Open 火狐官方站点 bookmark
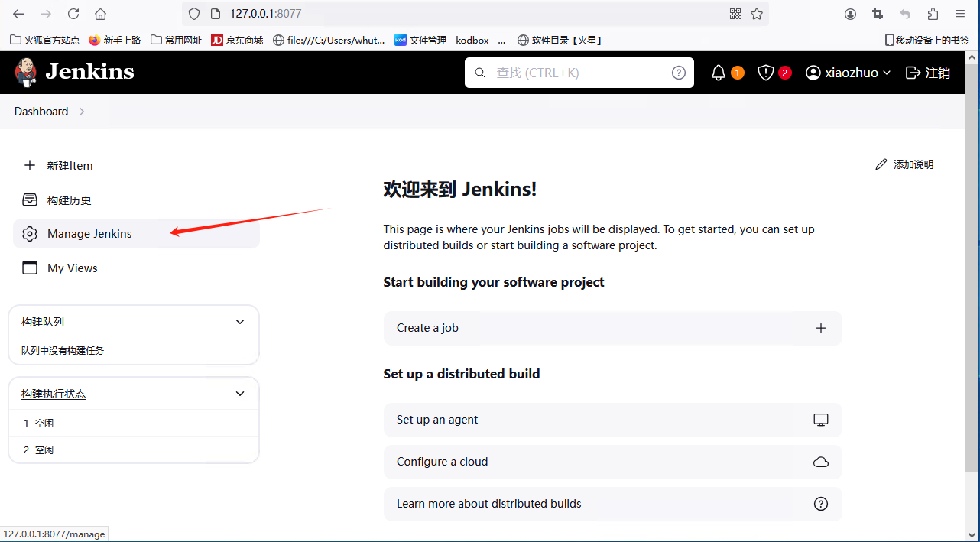 coord(45,40)
